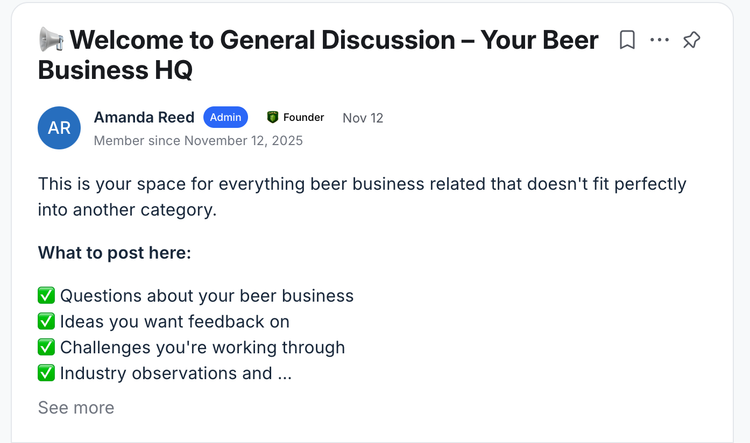Open the AR avatar profile picture
Image resolution: width=750 pixels, height=443 pixels.
(59, 128)
